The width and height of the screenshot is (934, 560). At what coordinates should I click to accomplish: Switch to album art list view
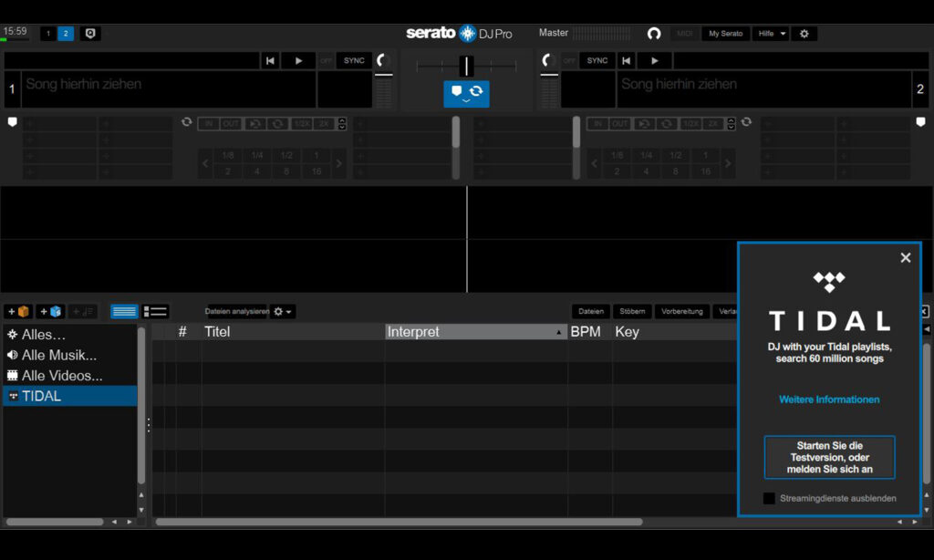click(x=155, y=311)
